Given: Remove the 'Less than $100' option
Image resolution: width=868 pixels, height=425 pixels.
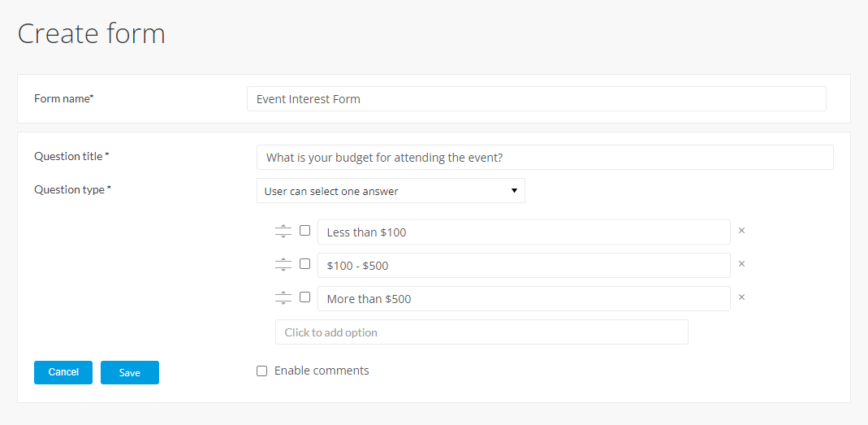Looking at the screenshot, I should 742,231.
